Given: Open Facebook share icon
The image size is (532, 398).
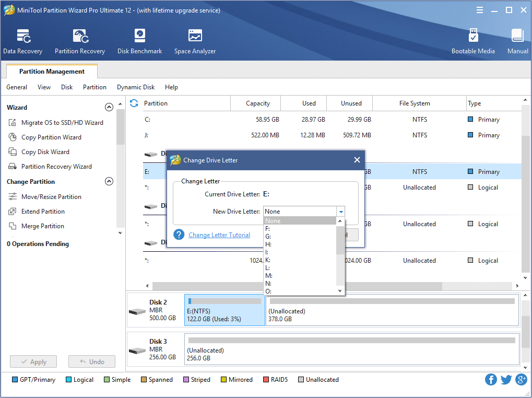Looking at the screenshot, I should (491, 379).
